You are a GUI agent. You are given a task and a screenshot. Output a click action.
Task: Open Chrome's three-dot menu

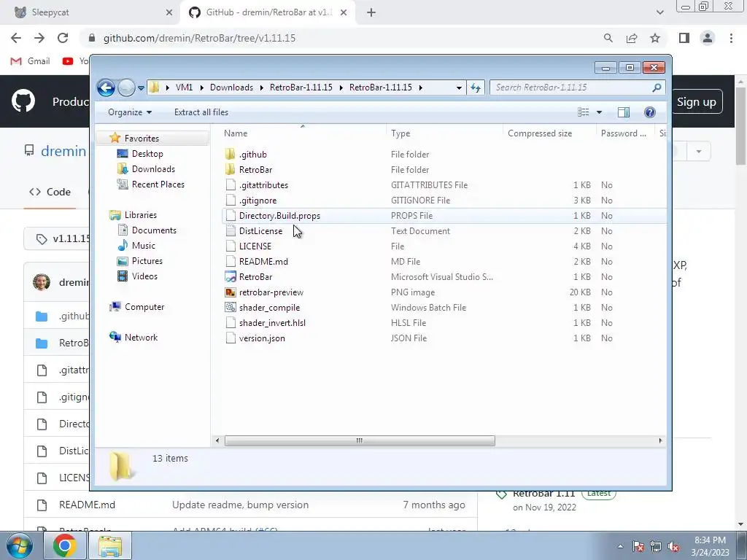[731, 38]
